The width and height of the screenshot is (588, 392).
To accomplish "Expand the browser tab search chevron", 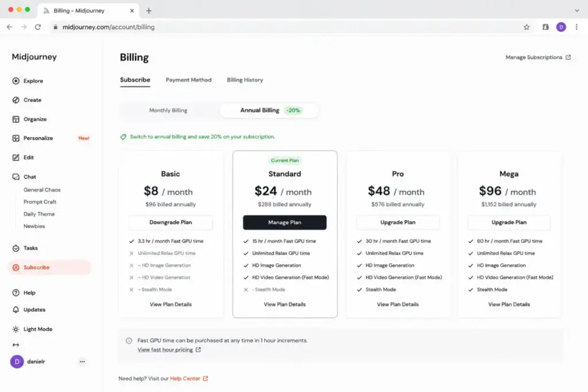I will coord(577,10).
